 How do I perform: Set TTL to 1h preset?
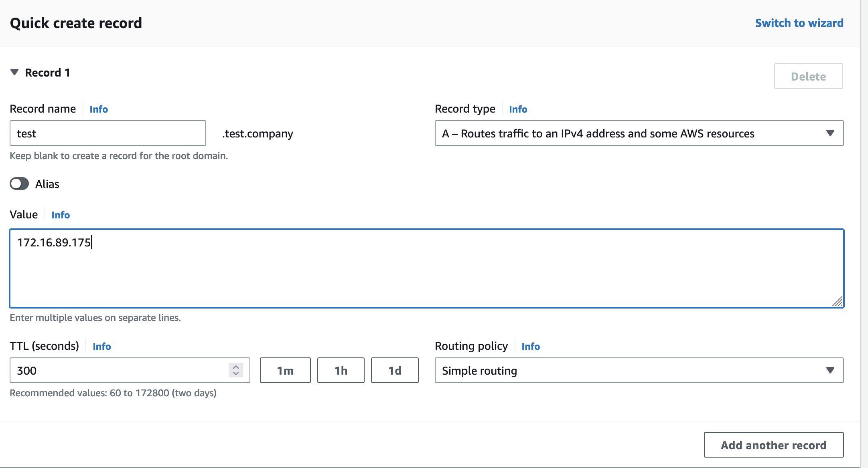pyautogui.click(x=341, y=371)
